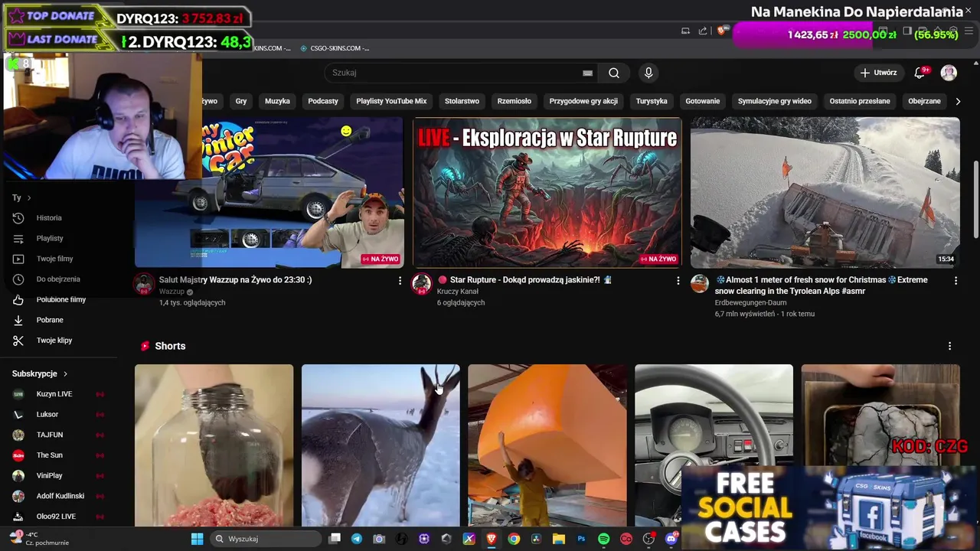Select the Symulacyjne gry wideo chip
Viewport: 980px width, 551px height.
[775, 101]
